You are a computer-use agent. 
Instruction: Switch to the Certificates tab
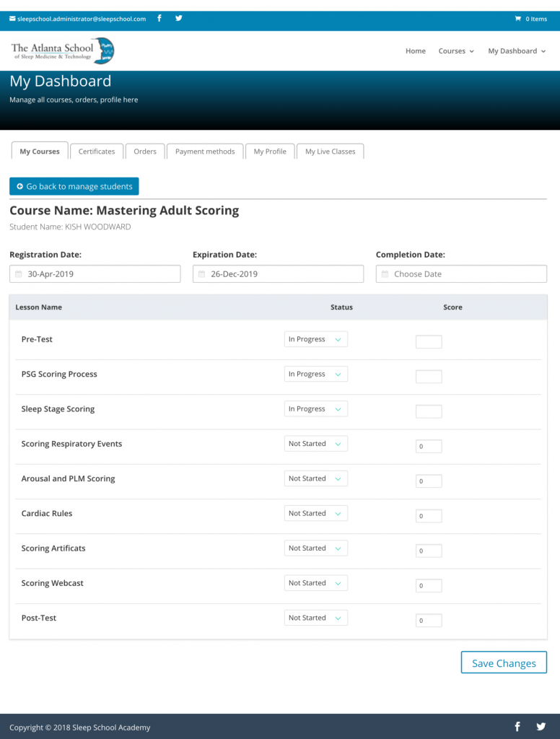pos(97,152)
